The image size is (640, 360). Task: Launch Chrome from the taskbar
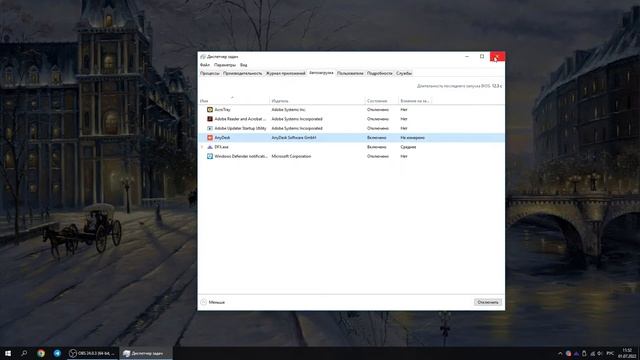41,353
